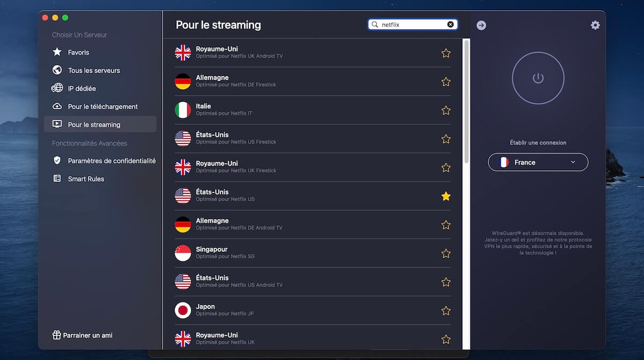Clear the netflix search text
This screenshot has height=360, width=644.
pyautogui.click(x=450, y=24)
